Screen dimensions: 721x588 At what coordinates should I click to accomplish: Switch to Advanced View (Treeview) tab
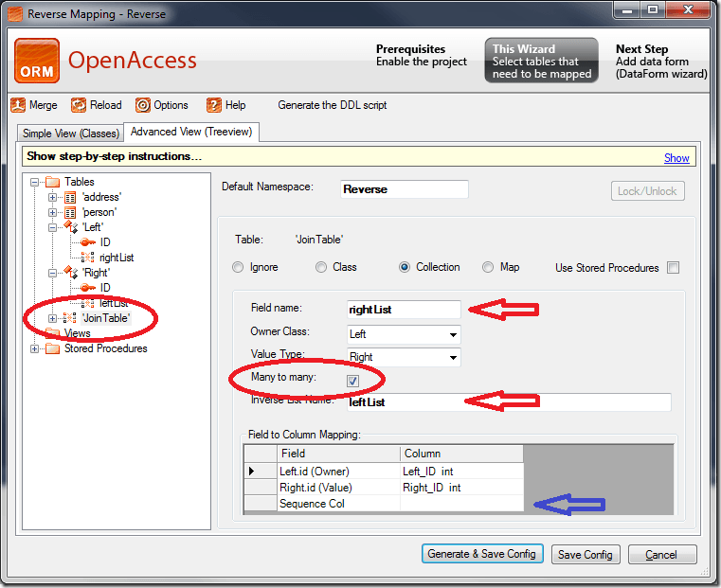(191, 132)
